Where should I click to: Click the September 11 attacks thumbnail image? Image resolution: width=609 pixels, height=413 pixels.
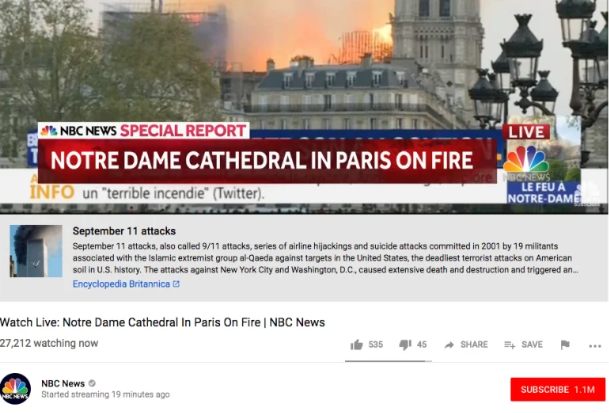coord(36,251)
